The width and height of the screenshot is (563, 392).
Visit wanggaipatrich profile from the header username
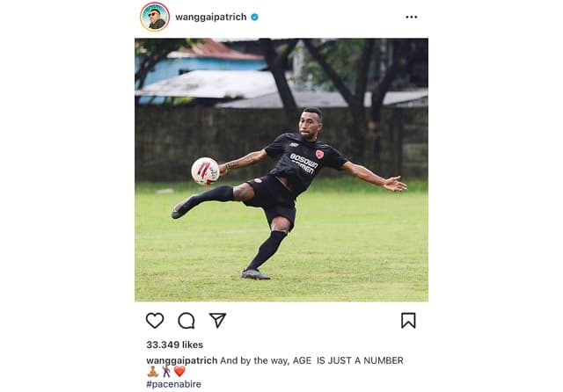pyautogui.click(x=211, y=17)
